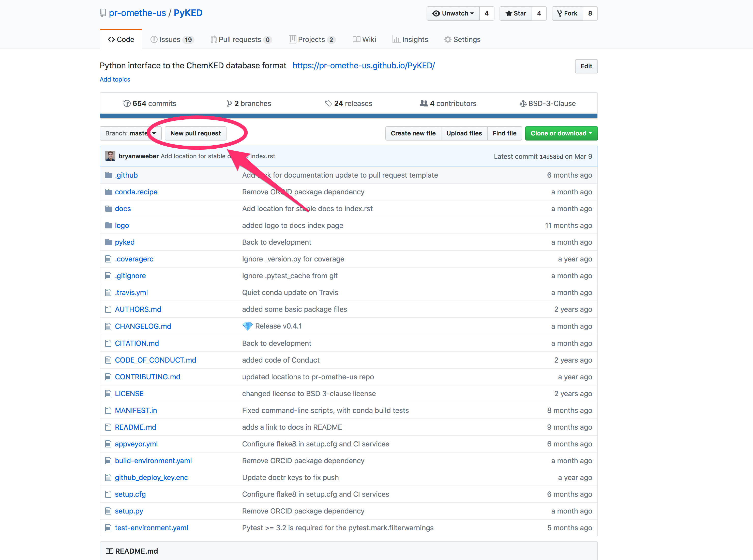The height and width of the screenshot is (560, 753).
Task: Open CONTRIBUTING.md file
Action: click(147, 377)
